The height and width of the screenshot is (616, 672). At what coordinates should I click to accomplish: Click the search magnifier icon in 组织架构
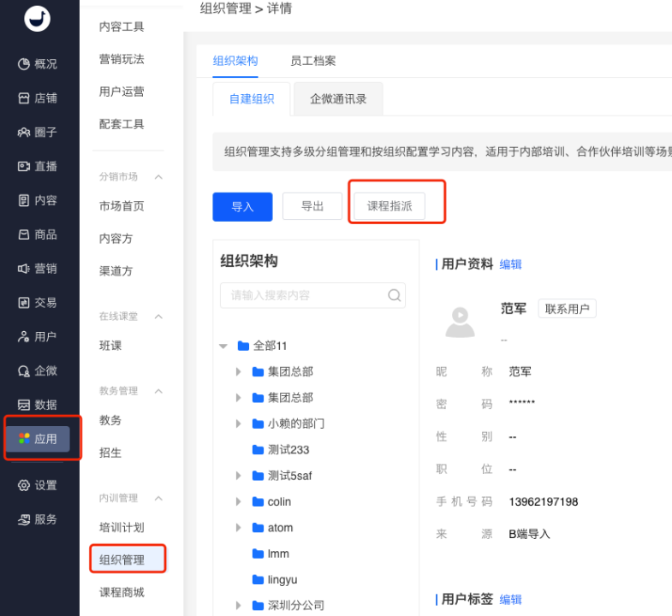[x=394, y=295]
